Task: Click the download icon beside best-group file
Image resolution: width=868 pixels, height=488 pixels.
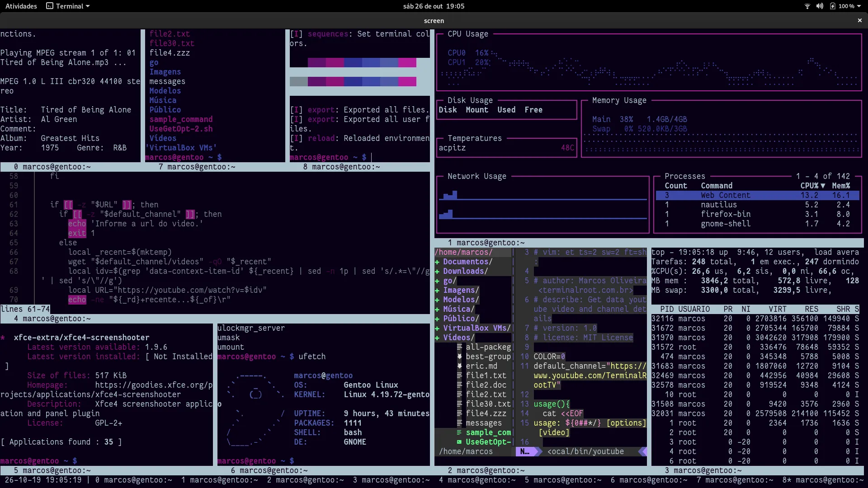Action: (x=459, y=357)
